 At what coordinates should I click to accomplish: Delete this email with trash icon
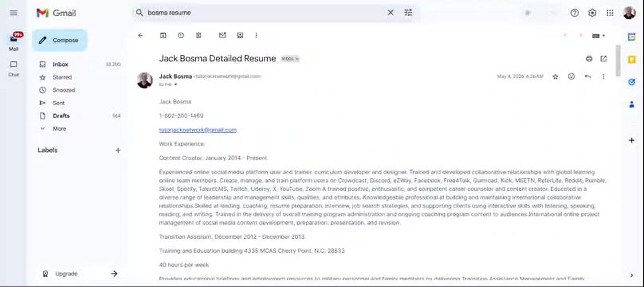point(198,35)
